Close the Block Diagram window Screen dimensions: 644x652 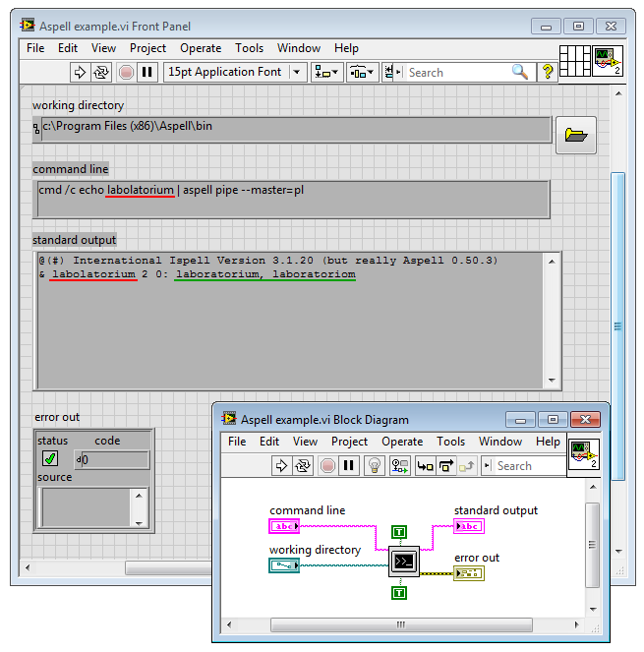point(585,420)
